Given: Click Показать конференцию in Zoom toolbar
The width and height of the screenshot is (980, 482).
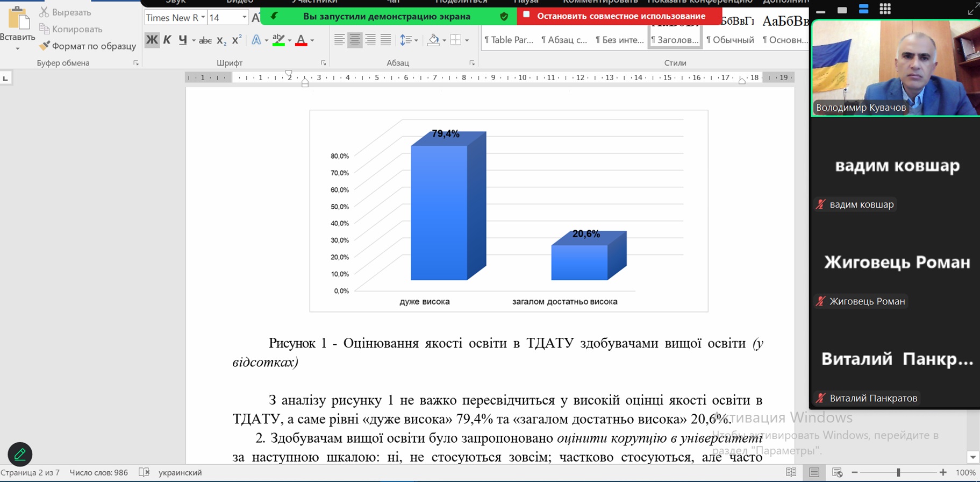Looking at the screenshot, I should (699, 2).
